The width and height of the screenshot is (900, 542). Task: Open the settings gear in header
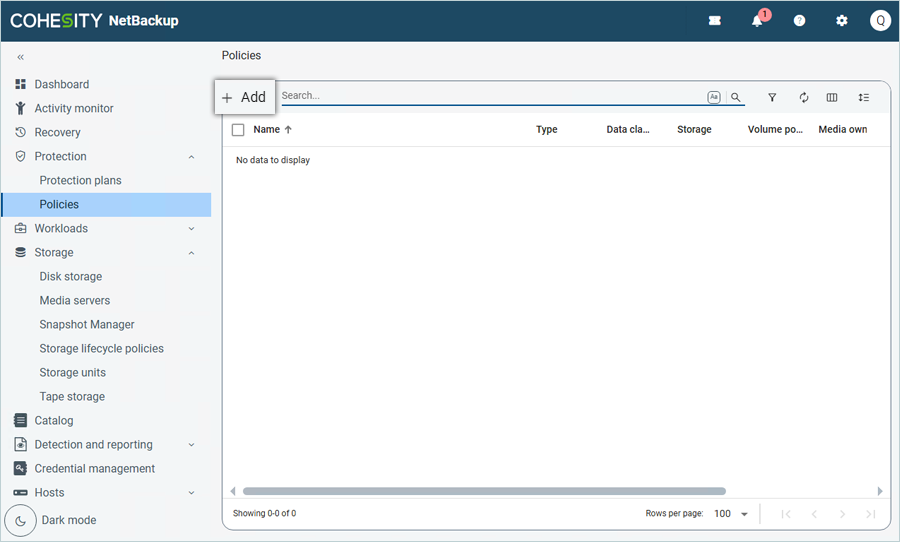click(841, 21)
